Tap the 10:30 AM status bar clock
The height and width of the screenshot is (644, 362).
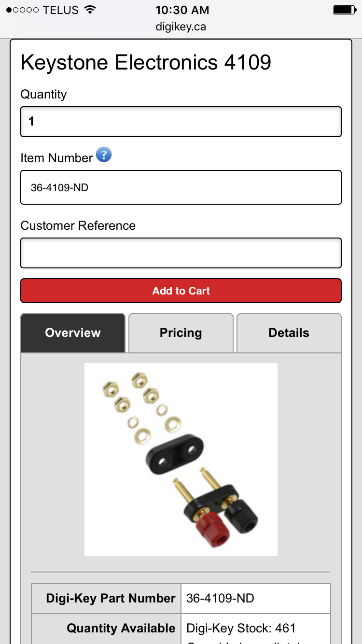coord(182,10)
